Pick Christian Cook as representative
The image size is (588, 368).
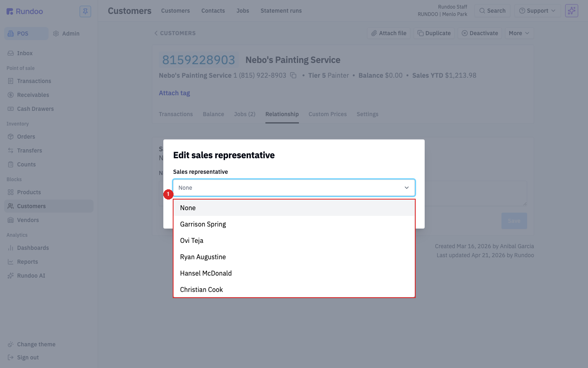coord(294,289)
